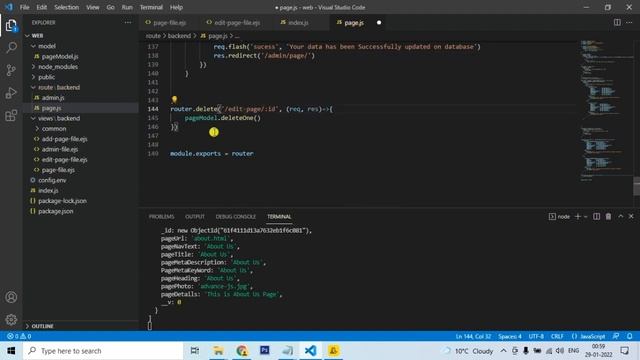Image resolution: width=640 pixels, height=360 pixels.
Task: Close the terminal panel
Action: [x=631, y=217]
